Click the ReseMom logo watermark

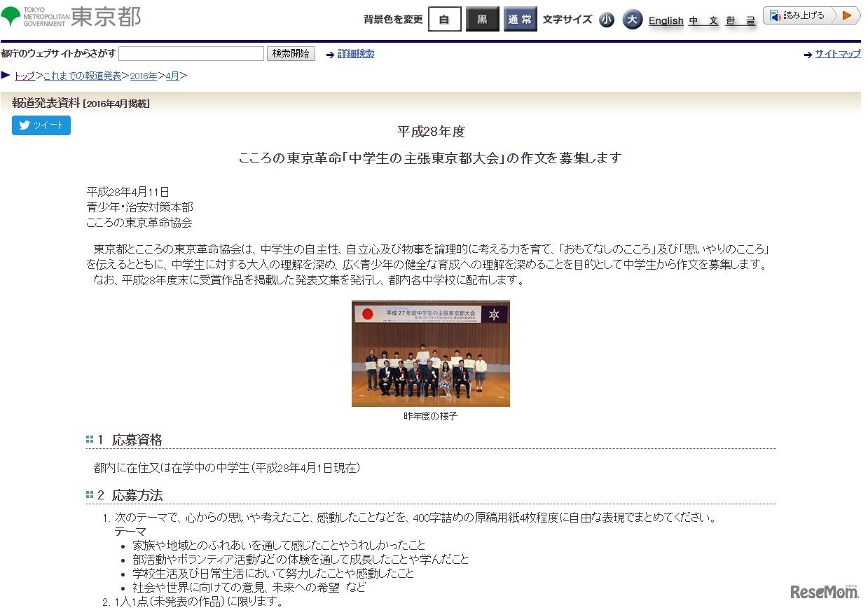tap(826, 590)
